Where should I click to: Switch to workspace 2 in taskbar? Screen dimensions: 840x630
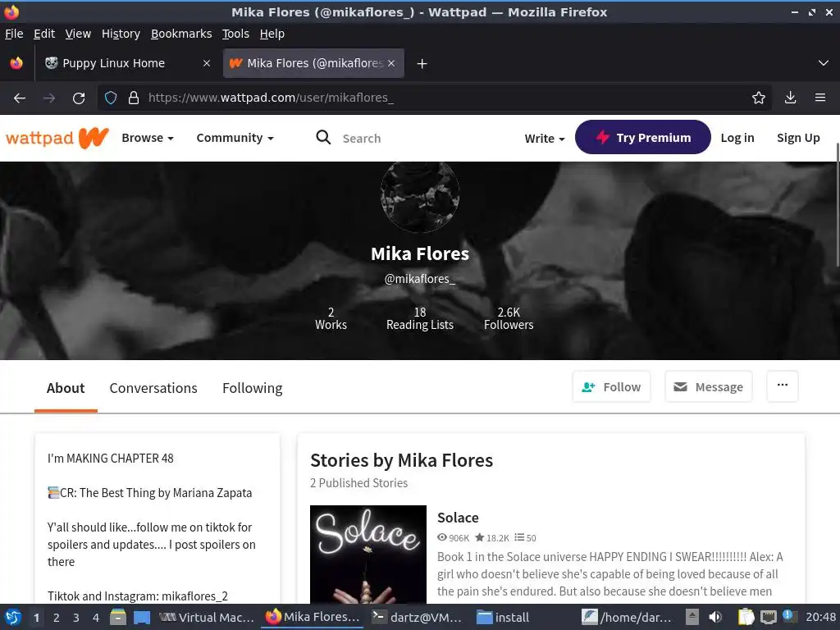[x=57, y=618]
